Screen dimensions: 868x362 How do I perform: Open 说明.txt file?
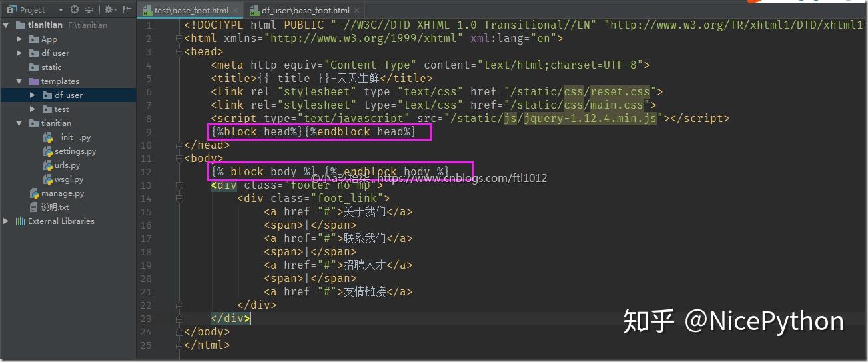(55, 207)
